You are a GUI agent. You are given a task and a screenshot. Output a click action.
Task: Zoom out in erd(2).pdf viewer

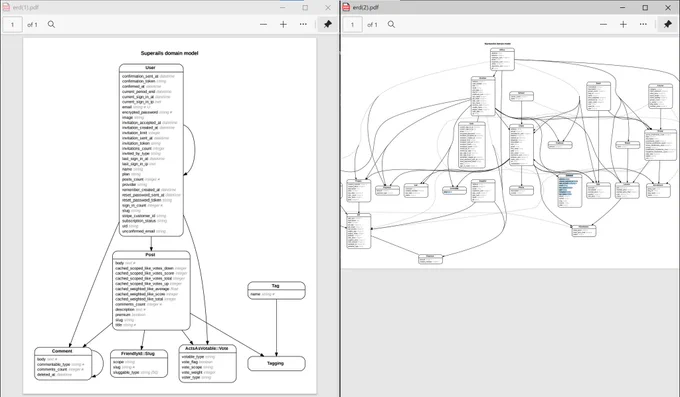[x=603, y=24]
